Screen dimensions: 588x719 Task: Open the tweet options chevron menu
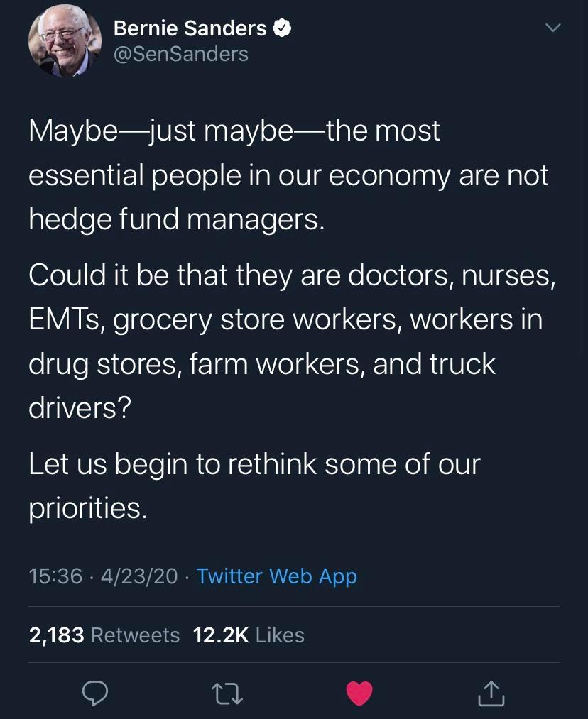[552, 28]
